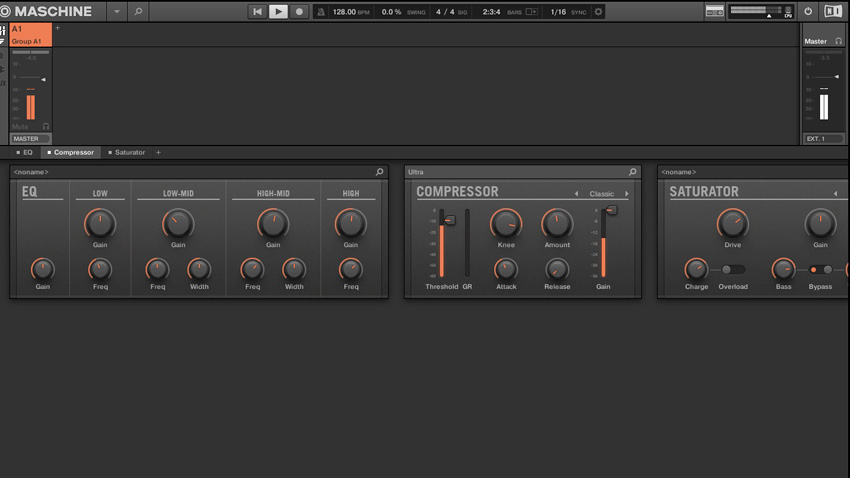This screenshot has height=478, width=850.
Task: Click the LOW band Gain knob
Action: tap(100, 224)
